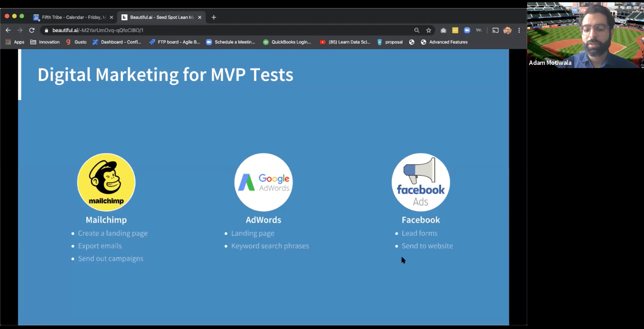Click bullet 'Create a landing page'
Image resolution: width=644 pixels, height=329 pixels.
113,233
